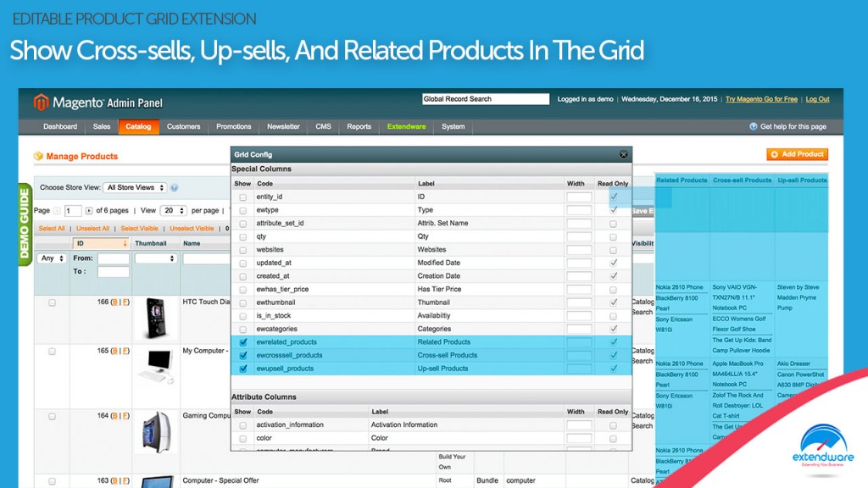This screenshot has height=488, width=868.
Task: Click the ID To filter field
Action: [x=114, y=272]
